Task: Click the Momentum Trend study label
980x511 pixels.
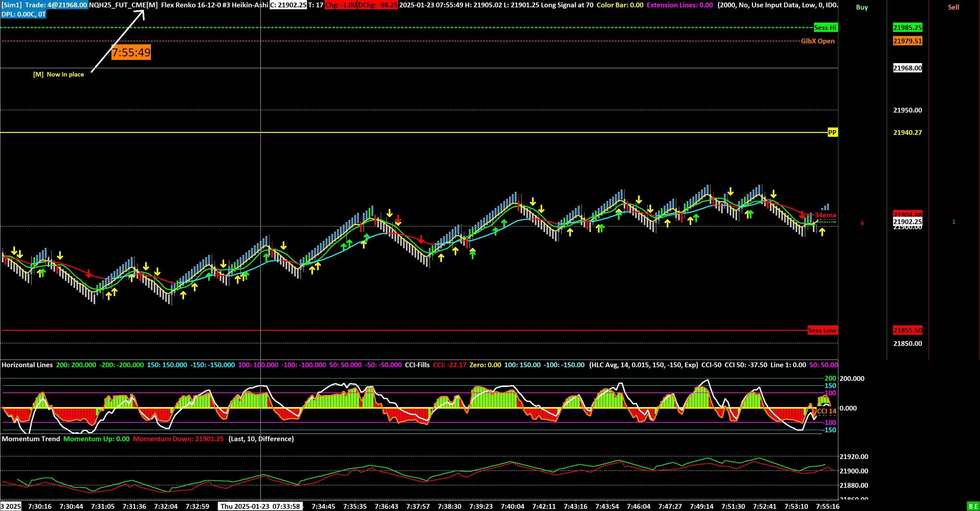Action: pos(31,439)
